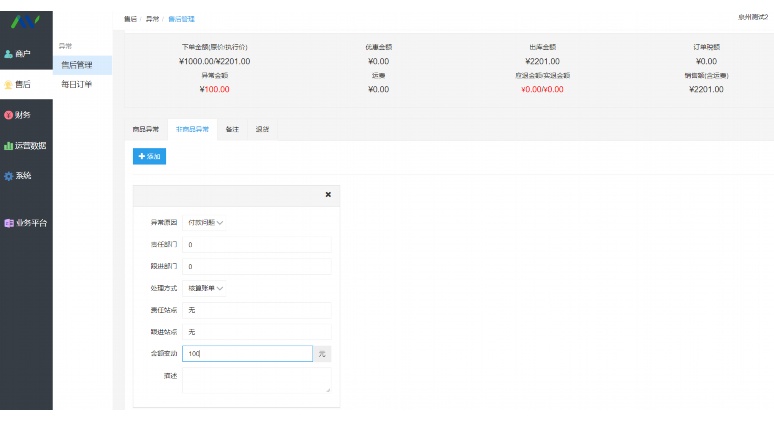
Task: Click the ¥2201.00 value under 出库金额
Action: pos(542,61)
